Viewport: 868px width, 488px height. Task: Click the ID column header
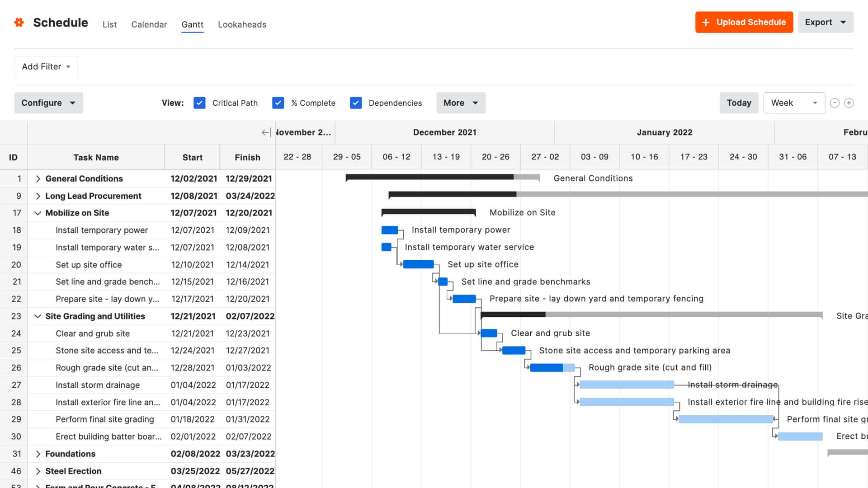point(13,157)
